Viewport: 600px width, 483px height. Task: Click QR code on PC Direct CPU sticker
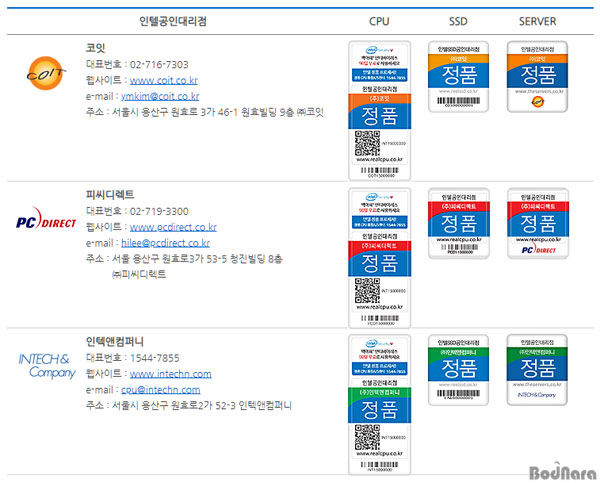[367, 290]
